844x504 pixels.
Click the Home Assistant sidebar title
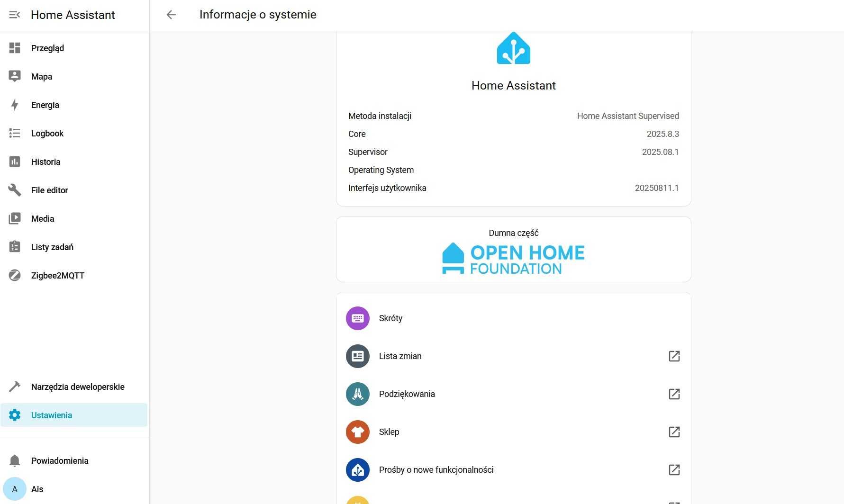[x=73, y=15]
